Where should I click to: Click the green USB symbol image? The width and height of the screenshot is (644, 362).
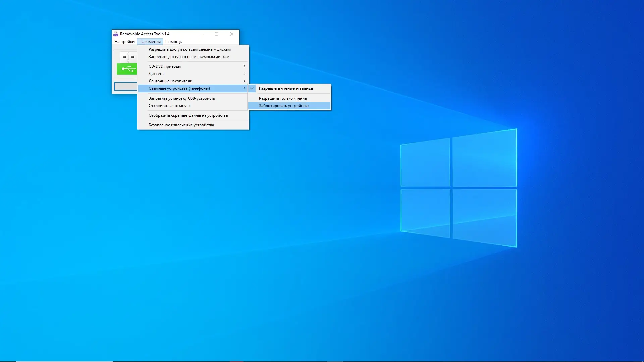tap(127, 69)
